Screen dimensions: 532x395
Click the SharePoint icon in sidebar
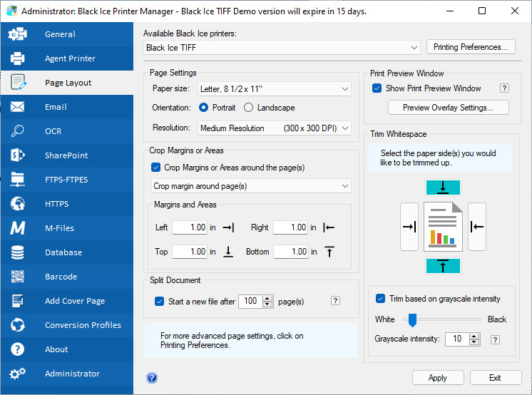17,155
